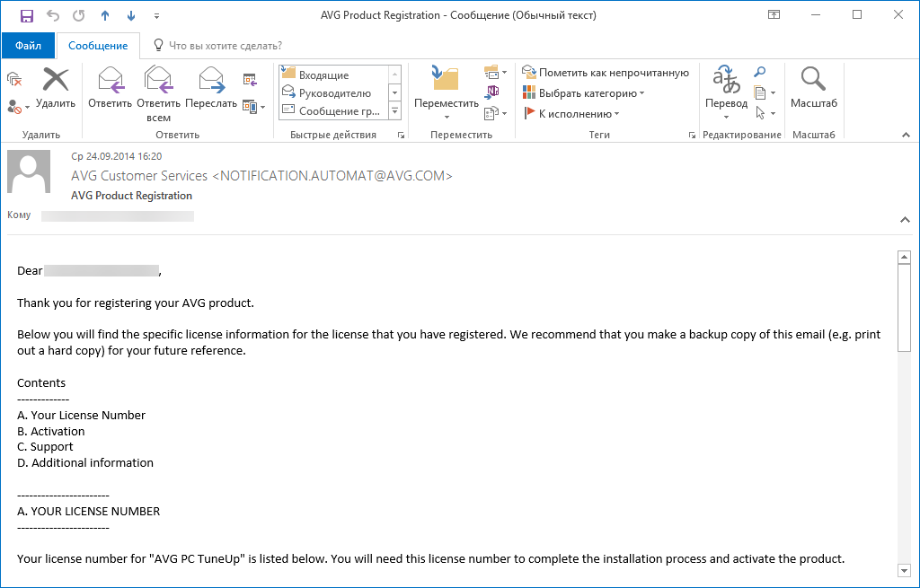Click the 'Что вы хотите сделать?' search box
This screenshot has height=588, width=920.
[225, 45]
